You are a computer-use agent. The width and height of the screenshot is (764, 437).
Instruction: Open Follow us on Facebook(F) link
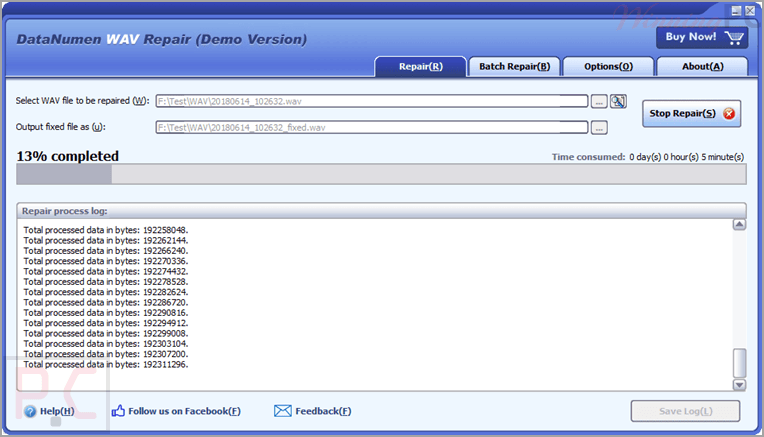point(184,411)
